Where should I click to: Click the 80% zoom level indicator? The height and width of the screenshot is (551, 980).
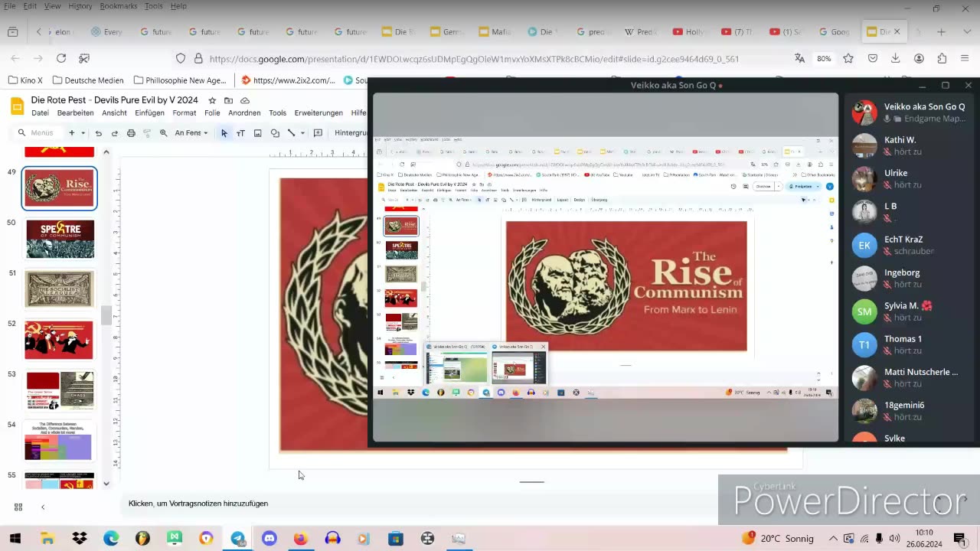point(824,58)
